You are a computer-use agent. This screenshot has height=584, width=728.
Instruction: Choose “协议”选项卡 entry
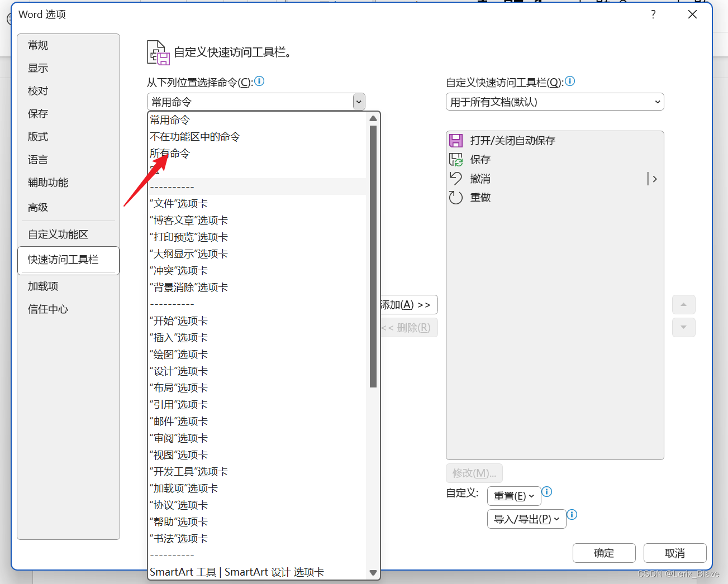click(258, 505)
